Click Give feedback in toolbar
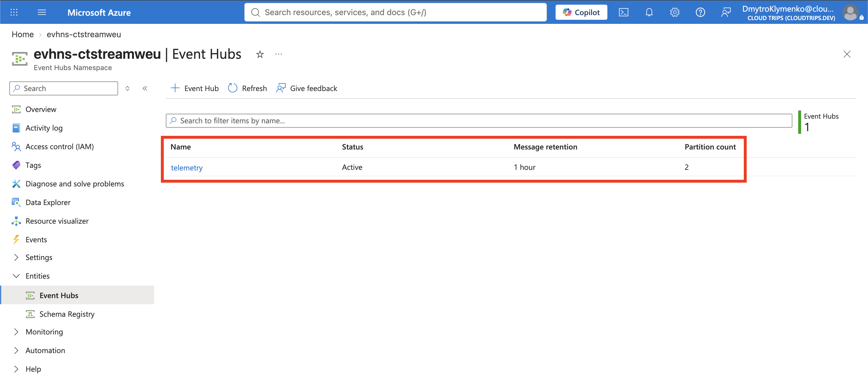The height and width of the screenshot is (381, 868). point(307,88)
